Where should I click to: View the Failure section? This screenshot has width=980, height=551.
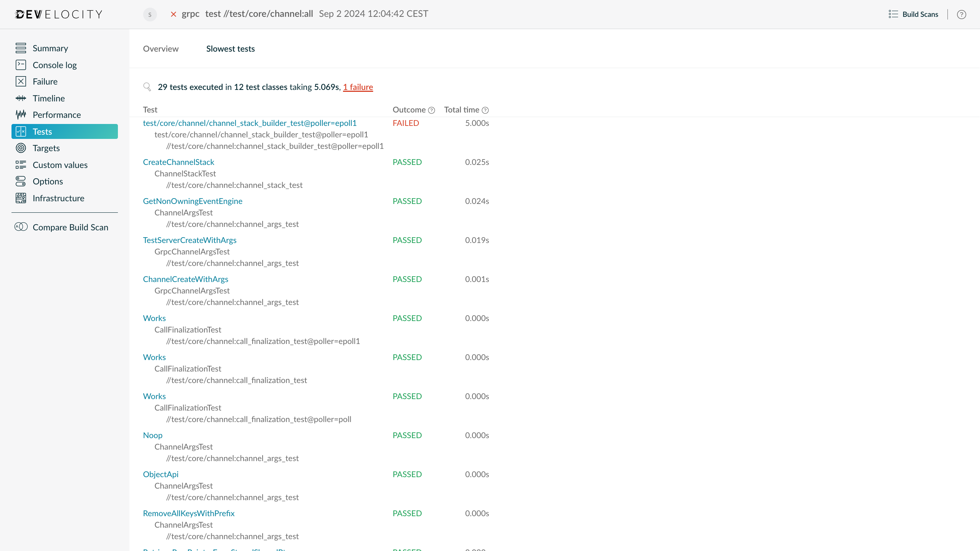pyautogui.click(x=46, y=81)
